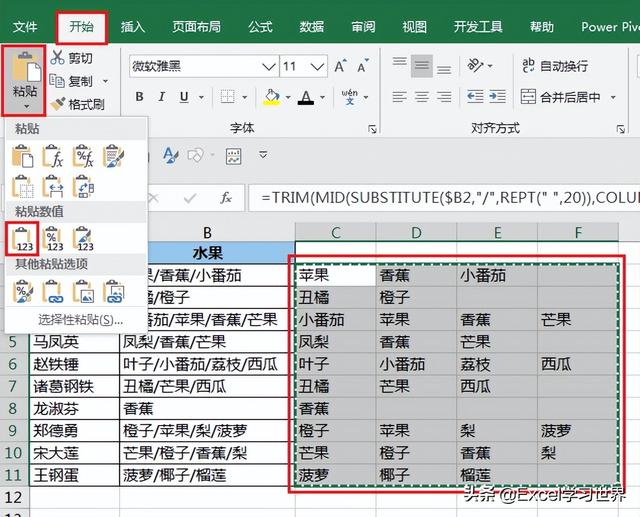Open the font size 11 dropdown
This screenshot has height=517, width=640.
point(317,66)
